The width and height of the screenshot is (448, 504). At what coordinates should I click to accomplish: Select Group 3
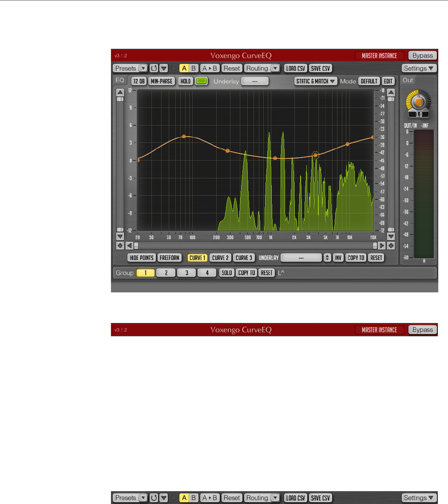[186, 272]
